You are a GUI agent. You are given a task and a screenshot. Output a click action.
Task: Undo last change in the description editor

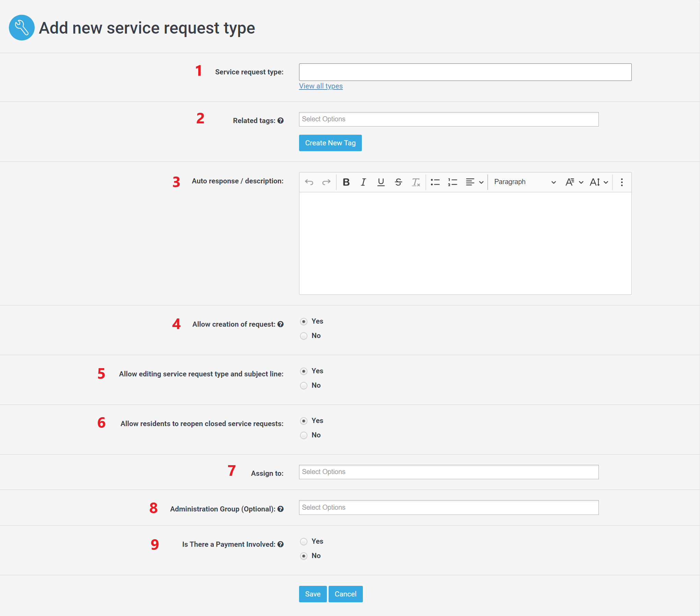(309, 182)
